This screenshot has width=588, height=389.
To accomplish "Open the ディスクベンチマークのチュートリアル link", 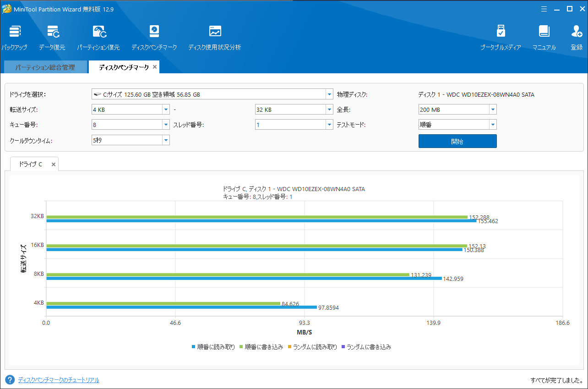I will 59,380.
